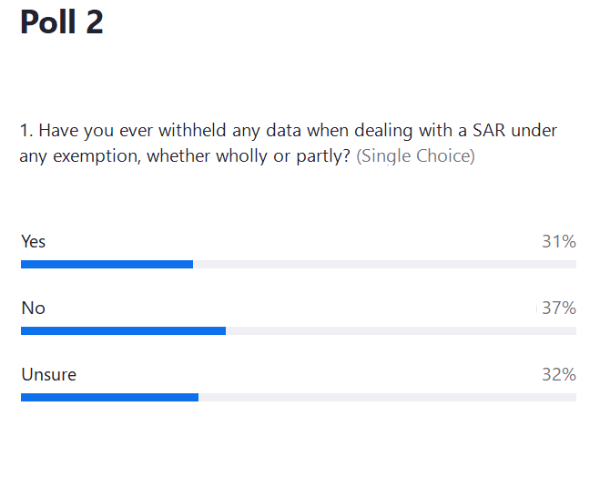Click the gray unfilled part of Unsure bar
This screenshot has width=600, height=500.
click(x=387, y=398)
